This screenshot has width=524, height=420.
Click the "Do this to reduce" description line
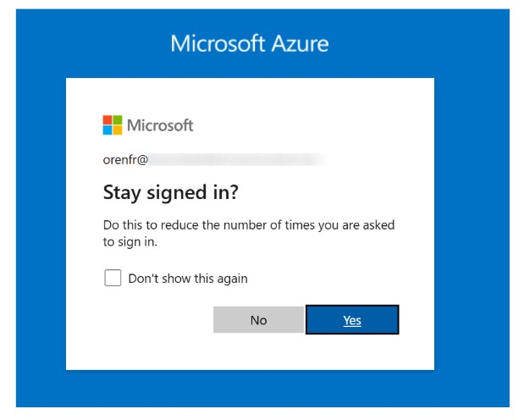pos(249,225)
